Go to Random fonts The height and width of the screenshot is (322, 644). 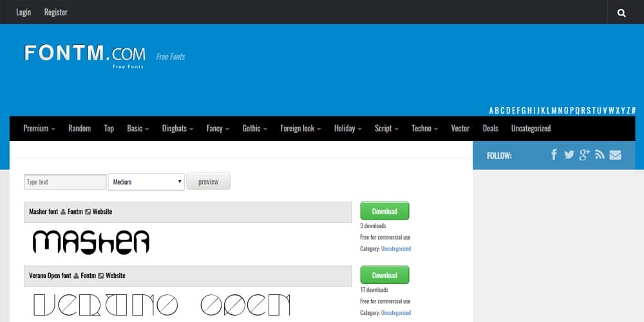(79, 129)
